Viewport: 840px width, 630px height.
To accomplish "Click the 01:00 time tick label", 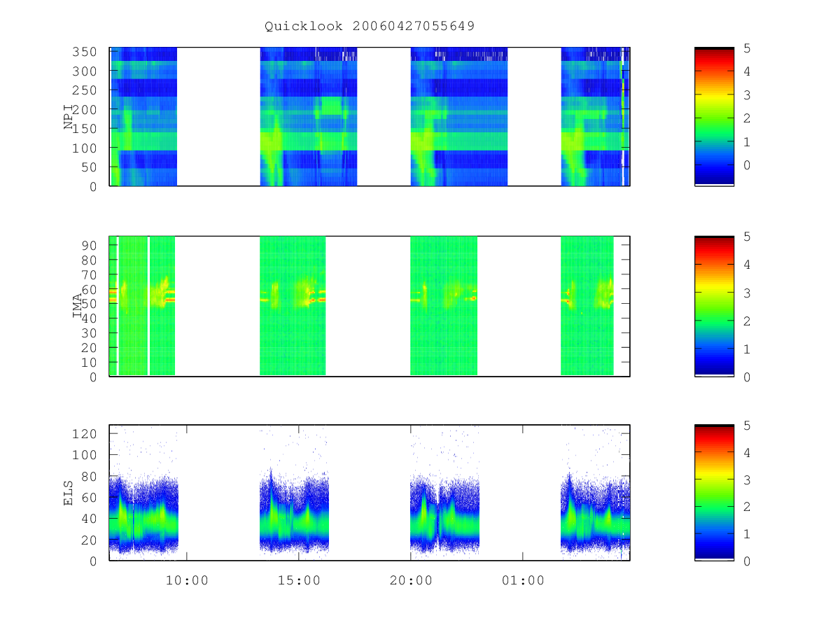I will [x=523, y=581].
